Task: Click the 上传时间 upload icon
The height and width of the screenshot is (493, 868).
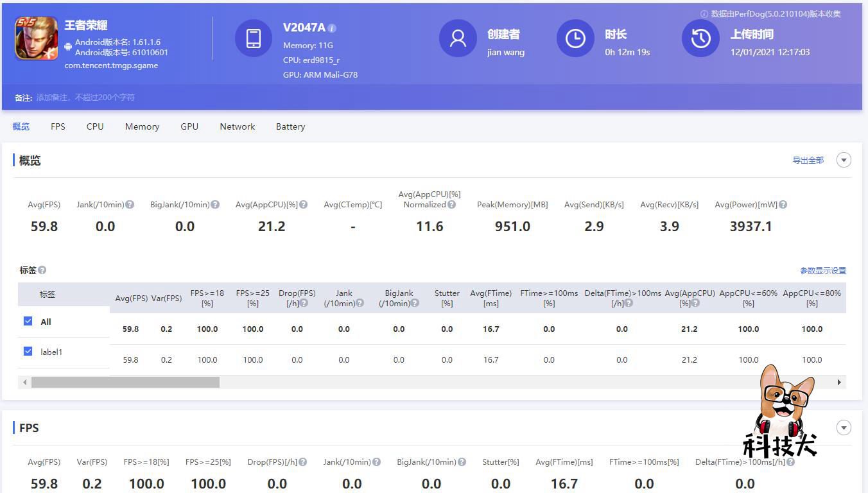Action: click(x=700, y=39)
